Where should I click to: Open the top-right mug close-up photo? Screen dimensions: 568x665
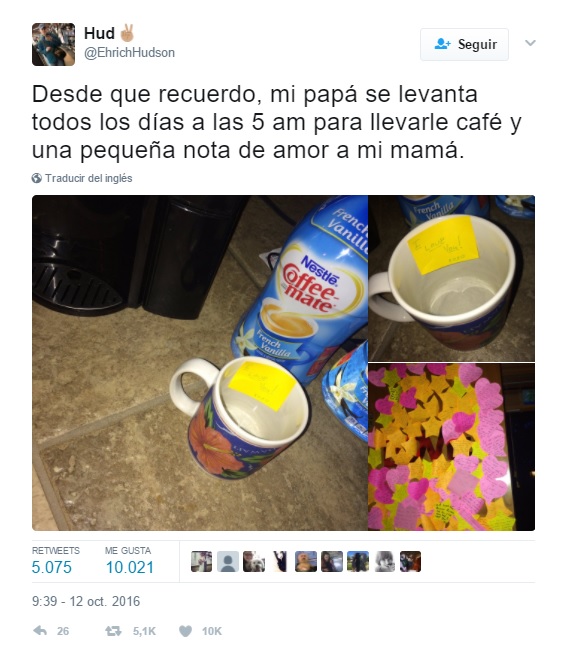[x=451, y=278]
